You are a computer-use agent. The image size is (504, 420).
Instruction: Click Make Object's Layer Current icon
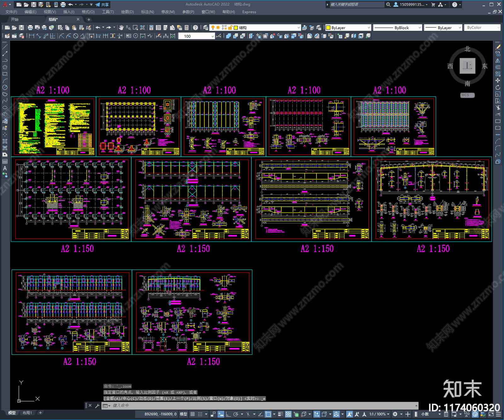tap(305, 28)
